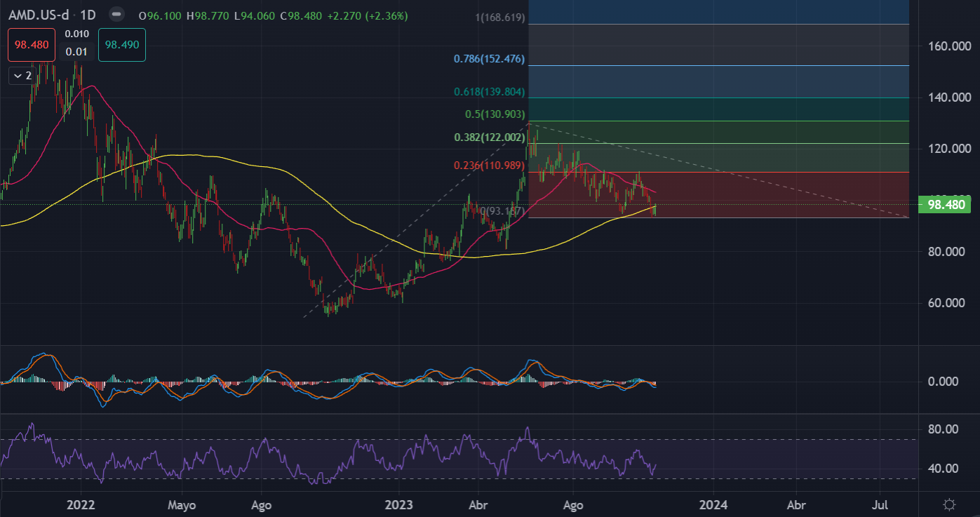Click the 0.786 (152.476) Fibonacci label

coord(489,59)
